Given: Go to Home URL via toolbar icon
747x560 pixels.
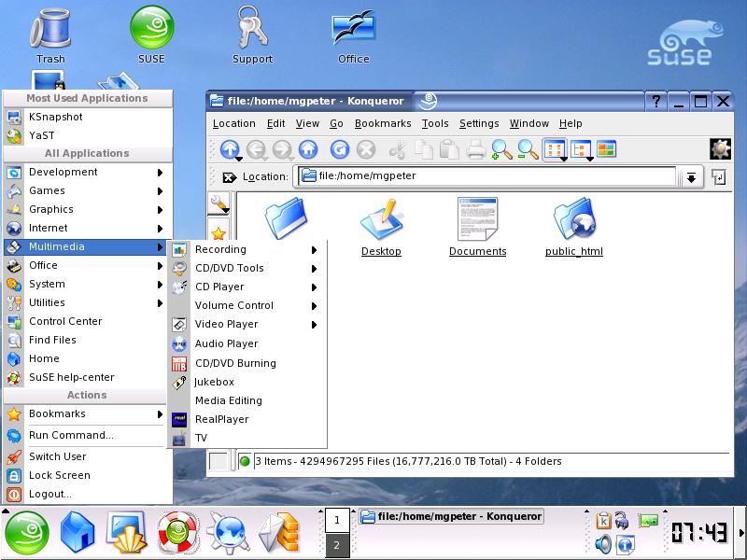Looking at the screenshot, I should pyautogui.click(x=308, y=149).
